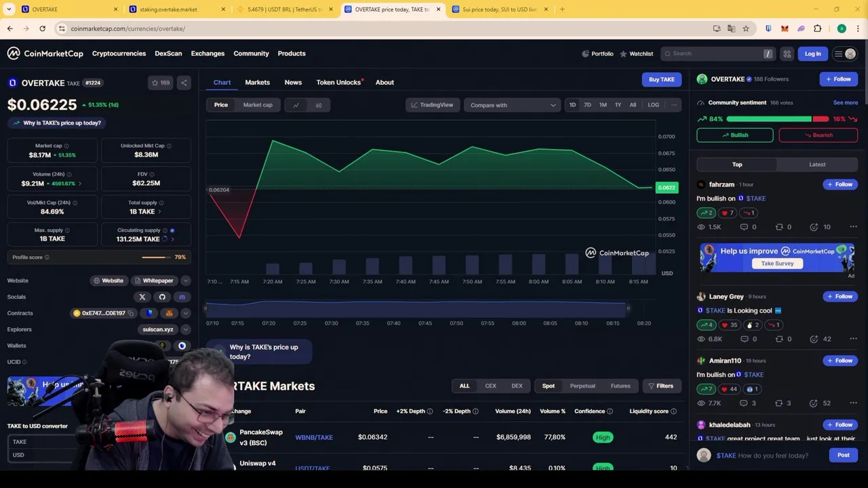Click the community sentiment bullish bar
868x488 pixels.
click(769, 119)
